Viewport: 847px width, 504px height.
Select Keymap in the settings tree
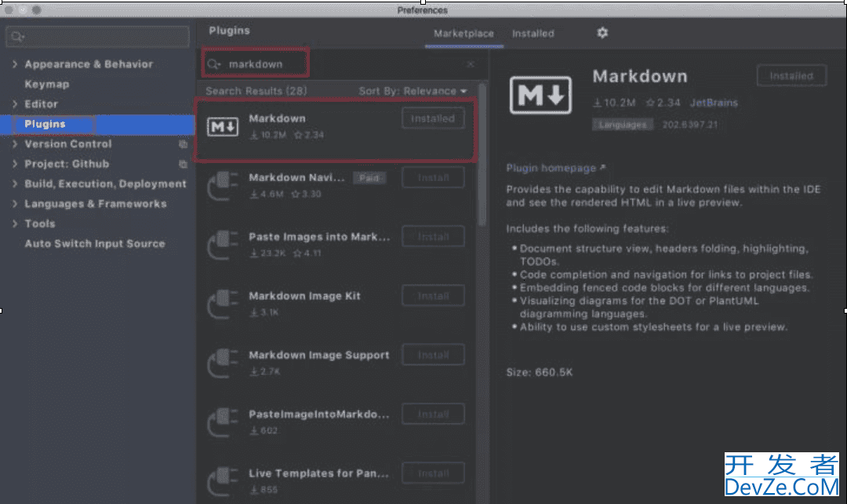click(x=47, y=84)
